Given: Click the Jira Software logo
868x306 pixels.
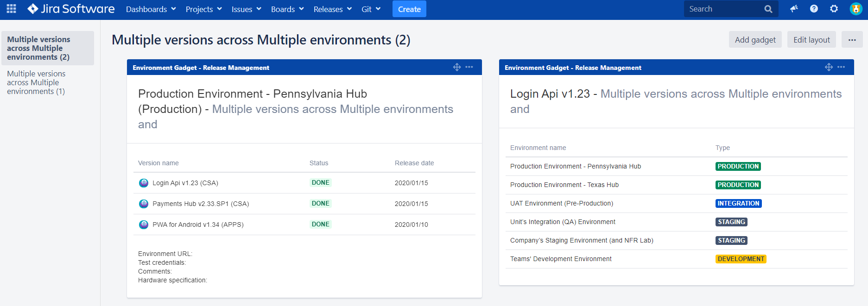Looking at the screenshot, I should [71, 9].
